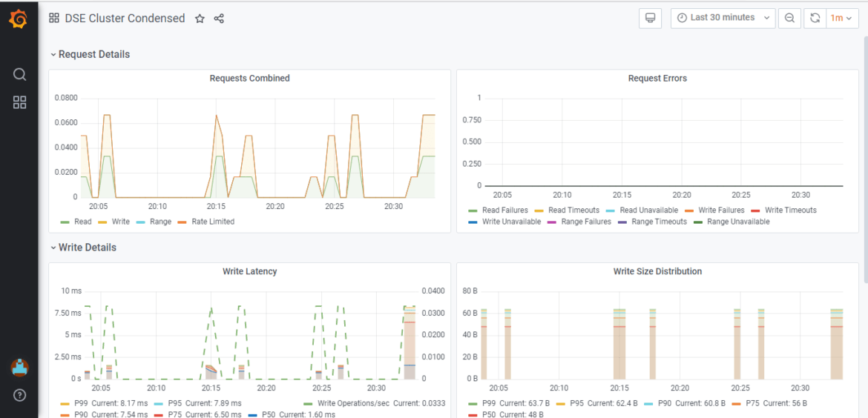Refresh the dashboard now
The image size is (868, 418).
(815, 19)
